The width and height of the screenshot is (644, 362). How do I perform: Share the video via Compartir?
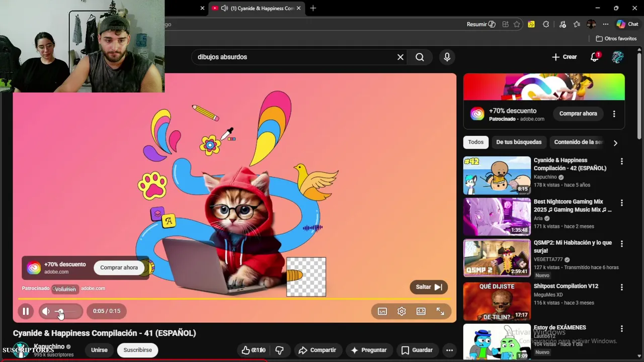pyautogui.click(x=317, y=350)
